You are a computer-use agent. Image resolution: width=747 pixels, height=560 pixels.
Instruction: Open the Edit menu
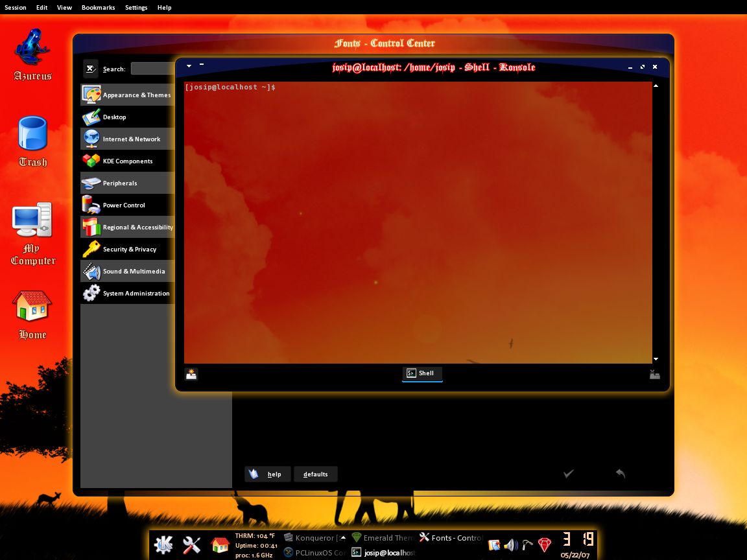[42, 8]
